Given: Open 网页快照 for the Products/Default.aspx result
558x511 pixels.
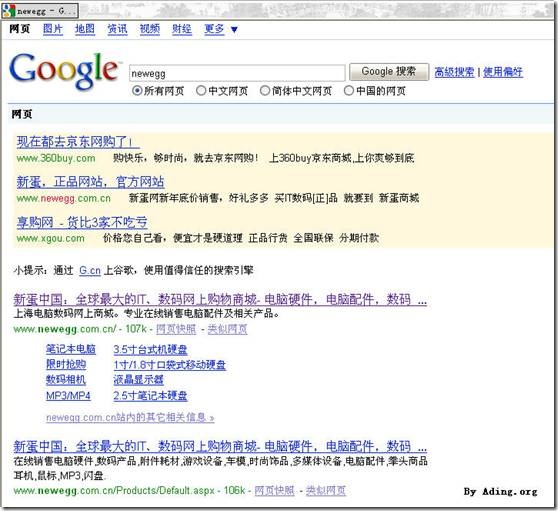Looking at the screenshot, I should [274, 491].
